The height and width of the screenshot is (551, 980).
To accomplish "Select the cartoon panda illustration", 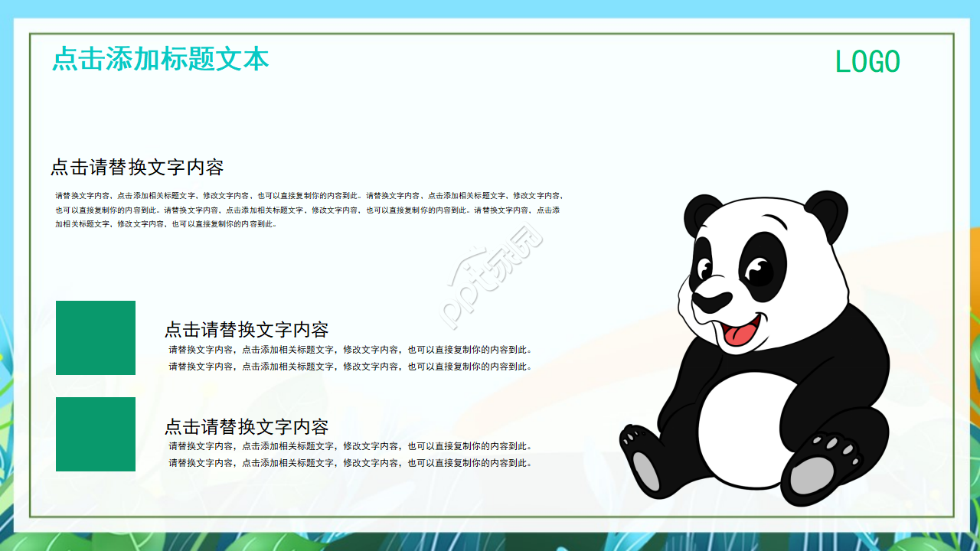I will coord(758,344).
